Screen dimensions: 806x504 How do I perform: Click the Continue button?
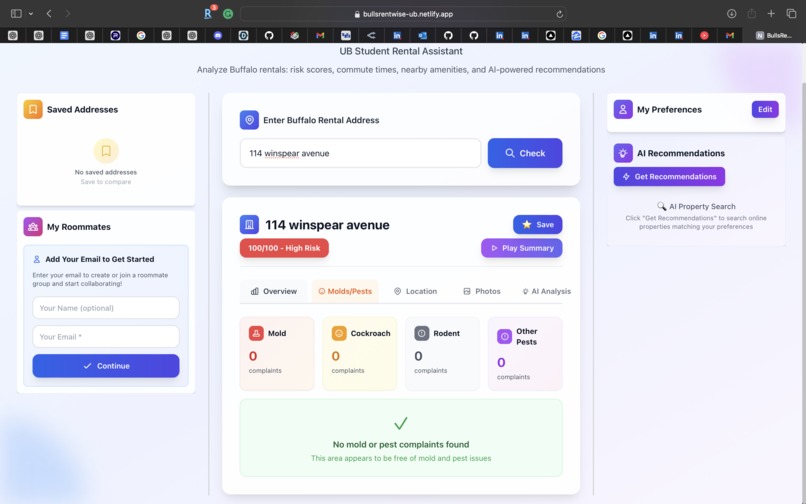coord(106,366)
